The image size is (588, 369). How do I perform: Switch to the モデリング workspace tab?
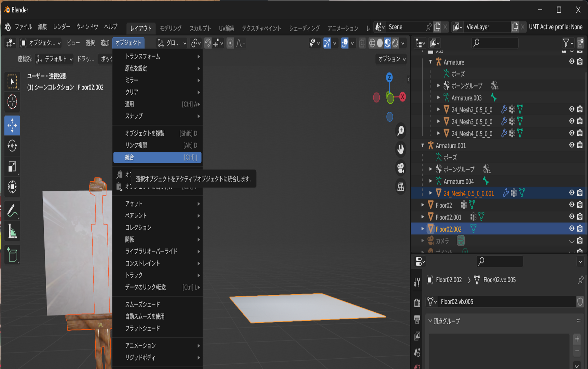[x=170, y=28]
